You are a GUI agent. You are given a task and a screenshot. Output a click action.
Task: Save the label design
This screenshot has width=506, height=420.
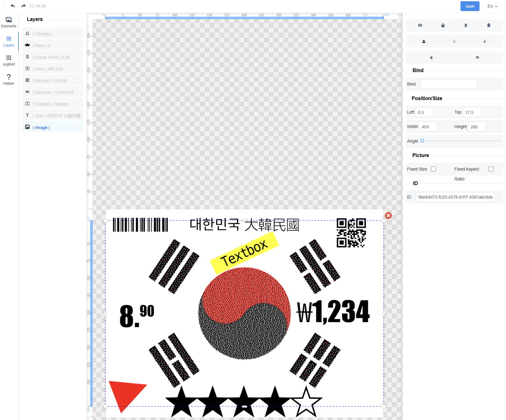[x=470, y=6]
